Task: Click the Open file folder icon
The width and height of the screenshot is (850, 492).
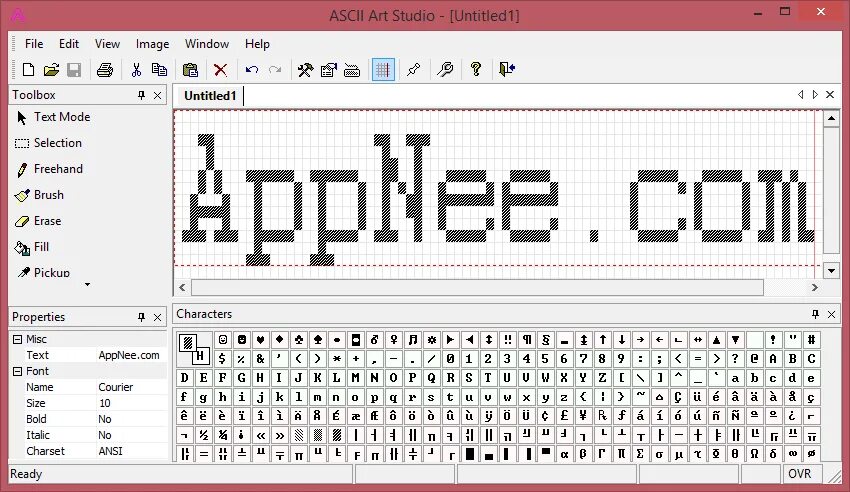Action: point(51,69)
